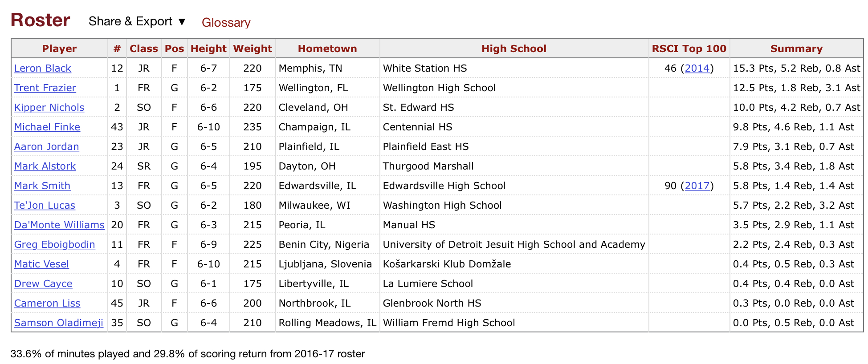
Task: Click the Trent Frazier player link
Action: click(x=45, y=88)
